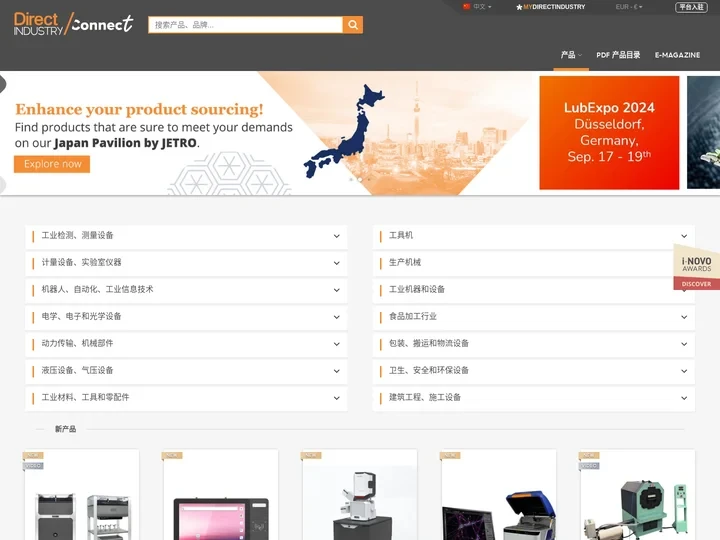720x540 pixels.
Task: Expand 计量设备、实验室仪器 category
Action: tap(186, 263)
